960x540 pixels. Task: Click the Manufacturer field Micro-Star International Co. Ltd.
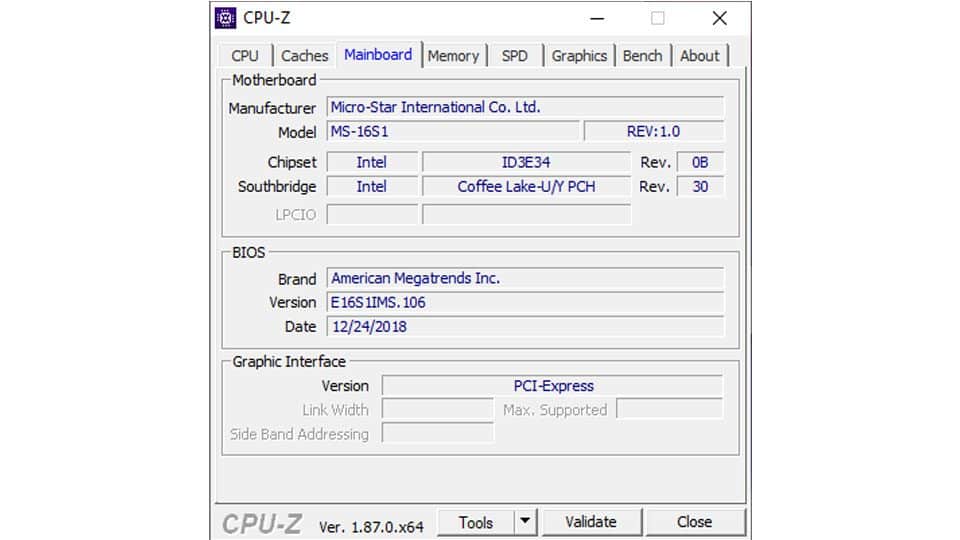coord(525,107)
